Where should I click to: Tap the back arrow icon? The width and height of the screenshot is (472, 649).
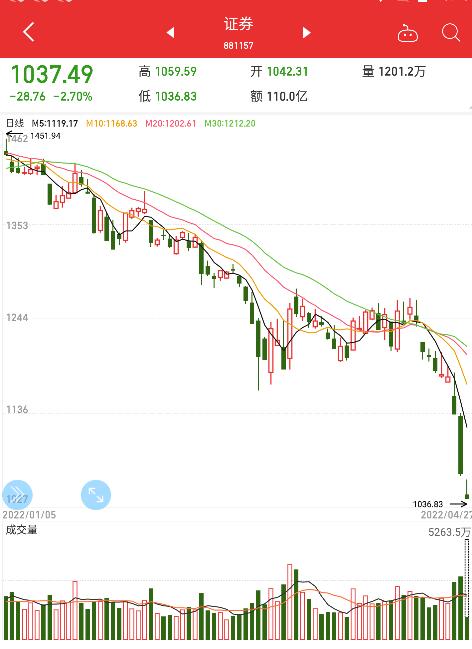pyautogui.click(x=29, y=32)
